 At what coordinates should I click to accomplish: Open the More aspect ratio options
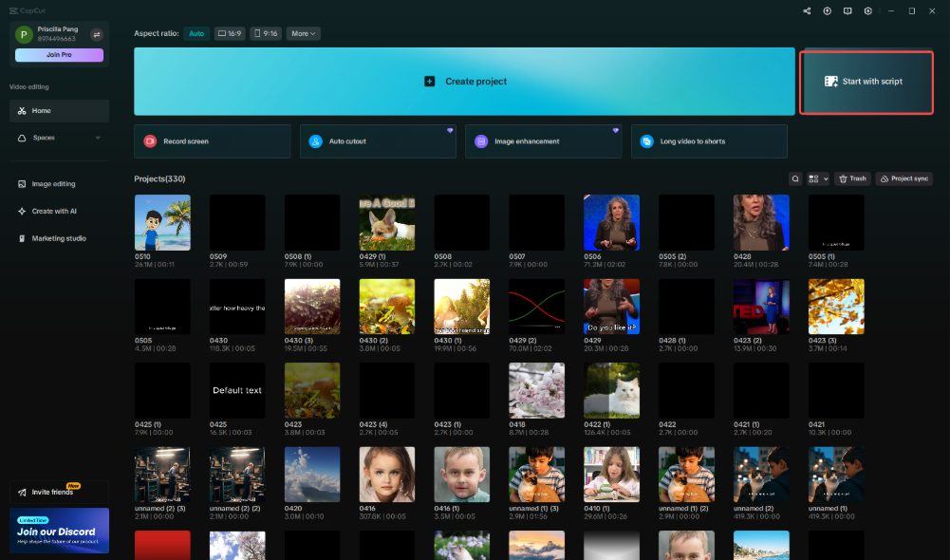click(x=303, y=33)
